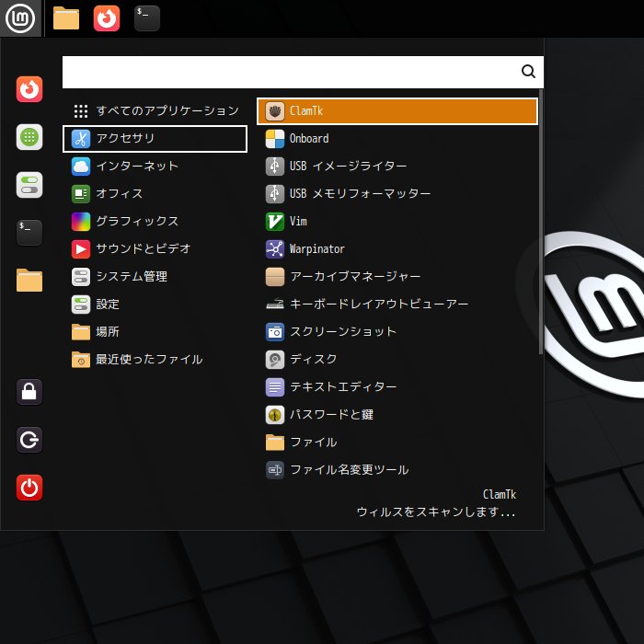Screen dimensions: 644x644
Task: Click the "Warpinator" label
Action: [317, 249]
